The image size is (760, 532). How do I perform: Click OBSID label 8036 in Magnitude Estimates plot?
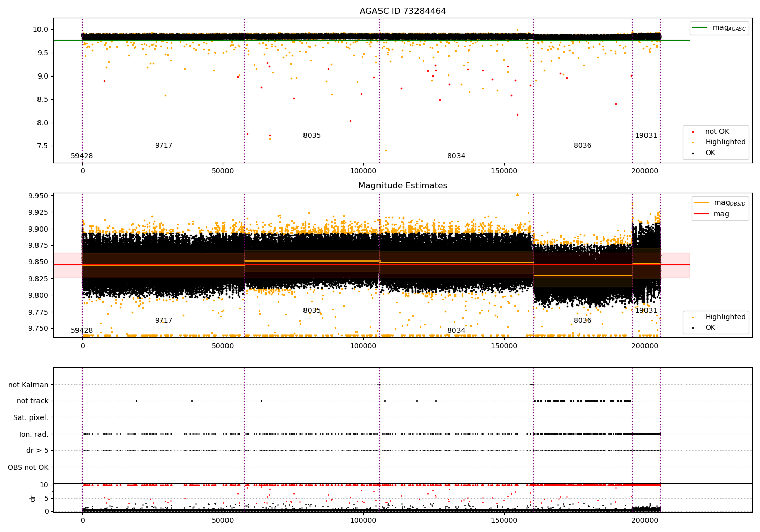583,321
